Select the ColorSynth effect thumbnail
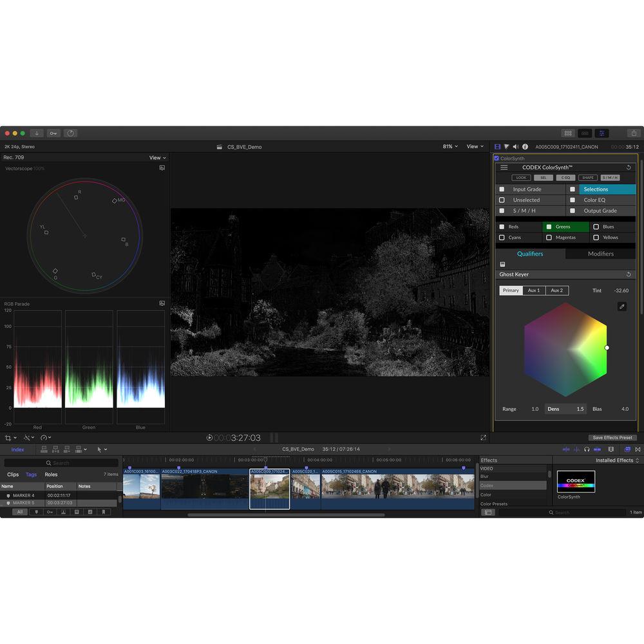This screenshot has width=644, height=644. pyautogui.click(x=576, y=482)
